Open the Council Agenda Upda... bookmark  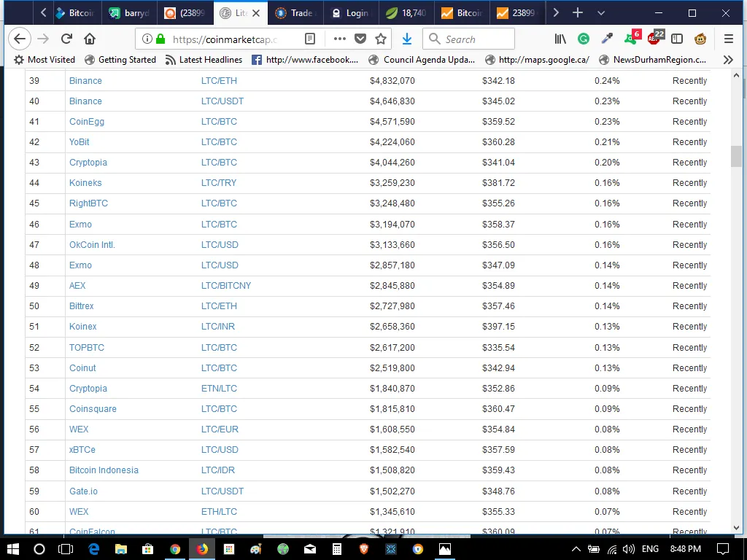422,60
